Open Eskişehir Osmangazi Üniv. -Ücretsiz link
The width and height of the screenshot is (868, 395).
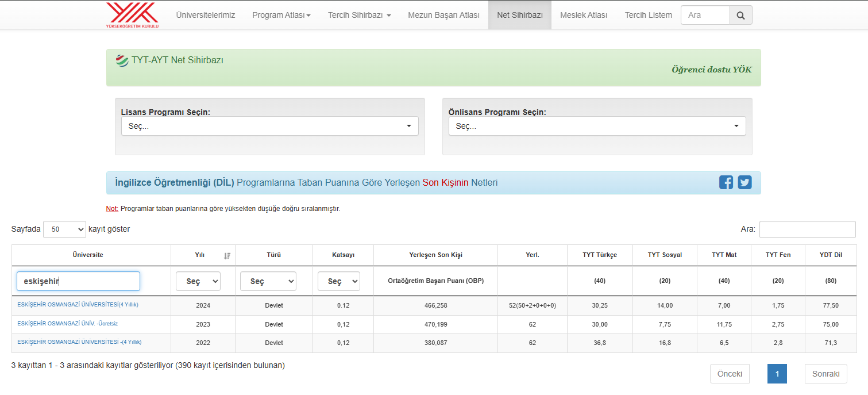pos(68,324)
